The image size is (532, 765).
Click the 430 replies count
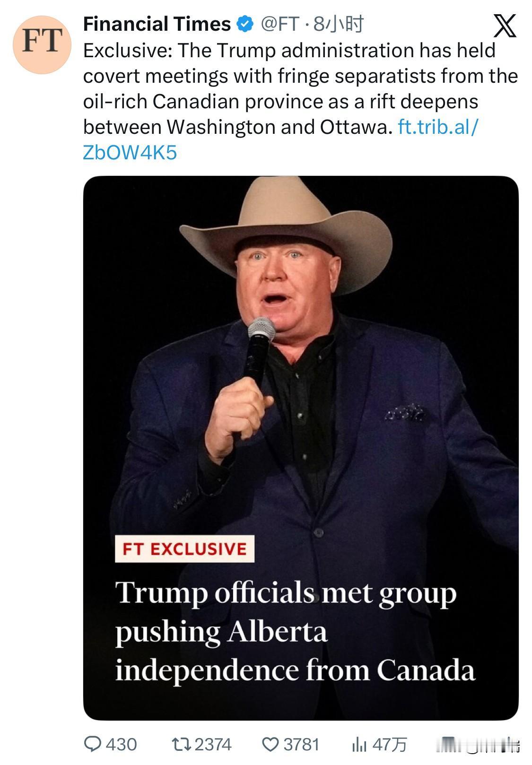[x=121, y=745]
